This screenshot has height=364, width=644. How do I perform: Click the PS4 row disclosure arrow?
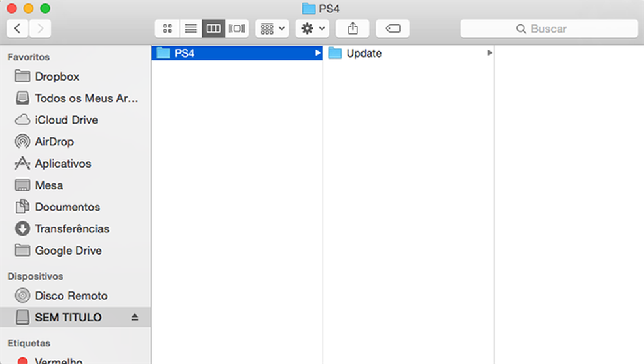point(317,52)
